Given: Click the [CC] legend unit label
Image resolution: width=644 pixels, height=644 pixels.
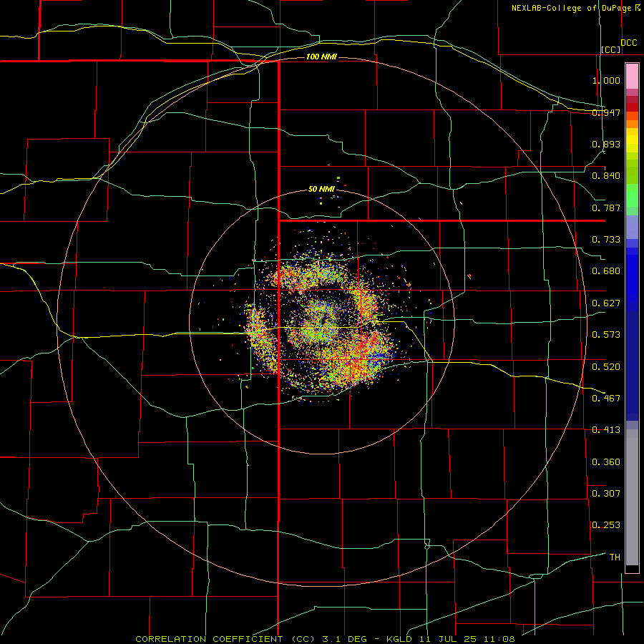Looking at the screenshot, I should click(611, 49).
